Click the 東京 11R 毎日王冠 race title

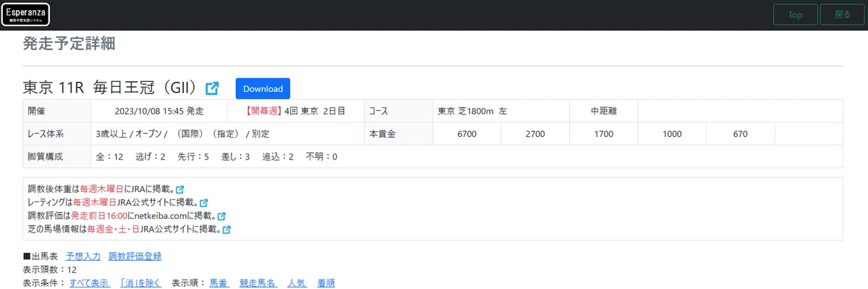(111, 88)
